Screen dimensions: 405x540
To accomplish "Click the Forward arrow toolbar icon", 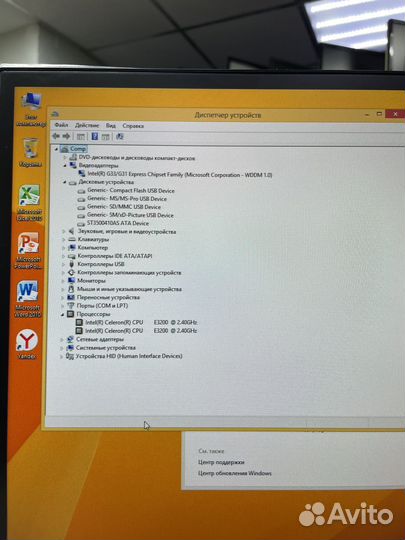I will coord(66,136).
